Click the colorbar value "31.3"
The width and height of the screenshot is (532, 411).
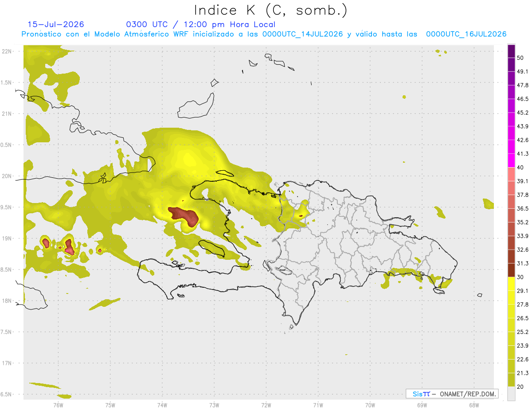[523, 263]
